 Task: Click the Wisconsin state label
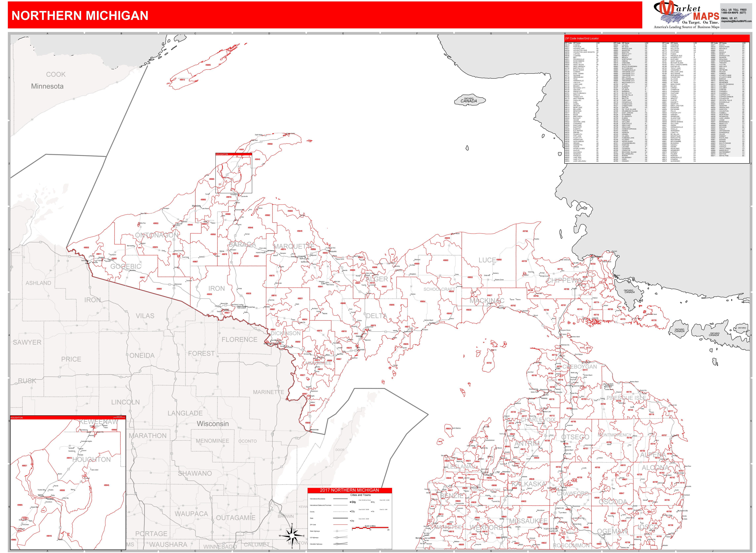[213, 424]
